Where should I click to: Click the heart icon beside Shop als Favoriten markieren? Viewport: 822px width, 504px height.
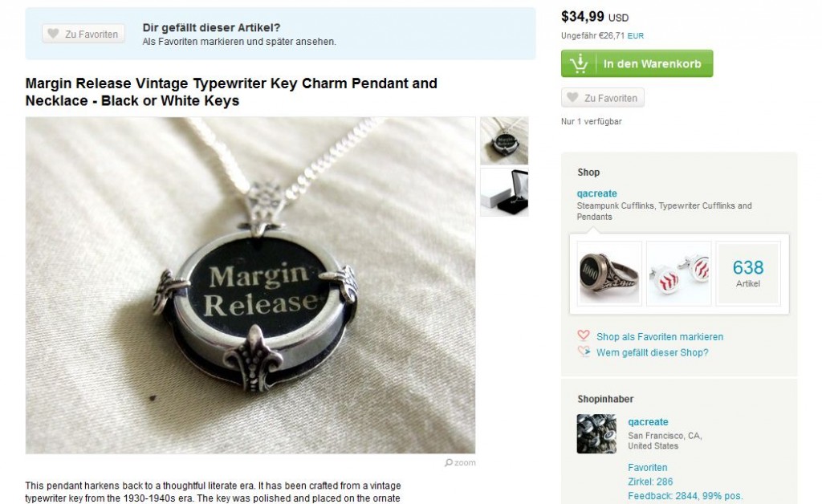point(584,335)
